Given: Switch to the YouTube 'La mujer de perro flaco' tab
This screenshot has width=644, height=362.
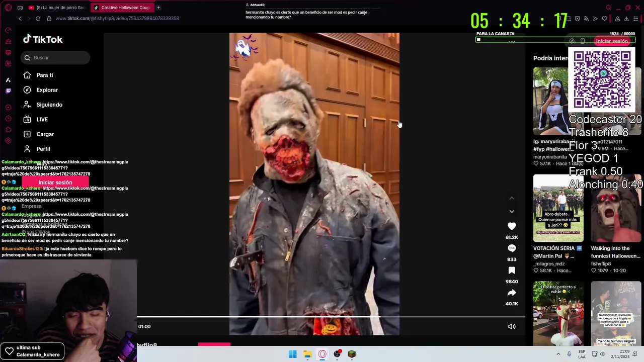Looking at the screenshot, I should pos(56,8).
